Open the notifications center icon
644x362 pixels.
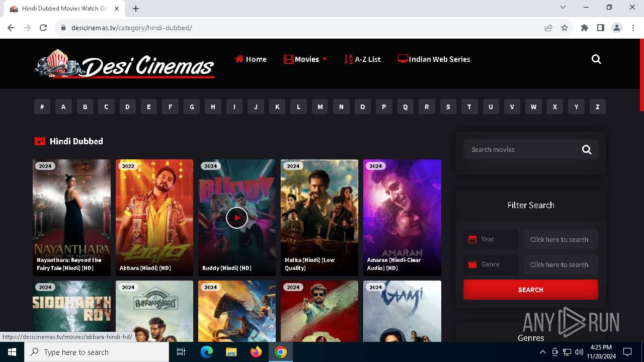click(627, 352)
